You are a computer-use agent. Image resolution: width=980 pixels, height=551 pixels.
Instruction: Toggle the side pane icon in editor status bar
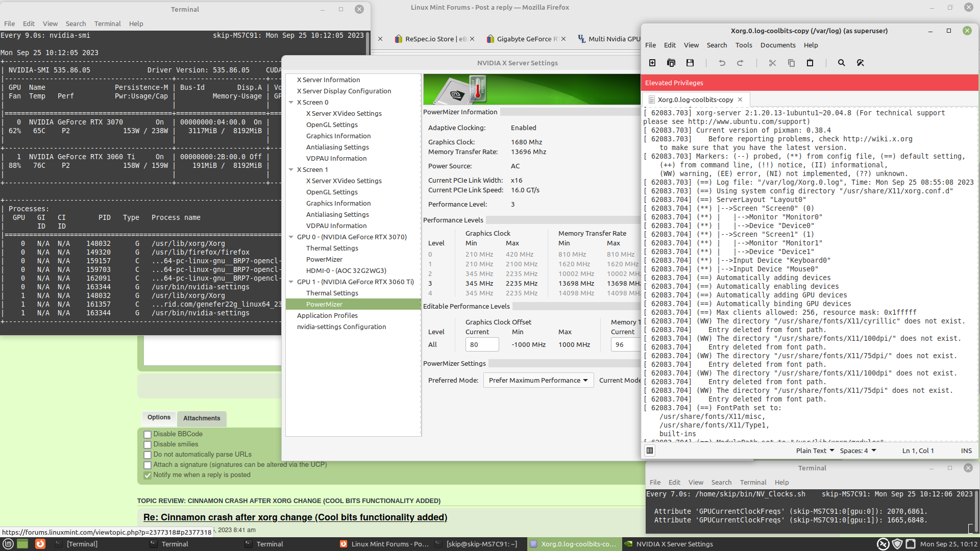coord(650,450)
